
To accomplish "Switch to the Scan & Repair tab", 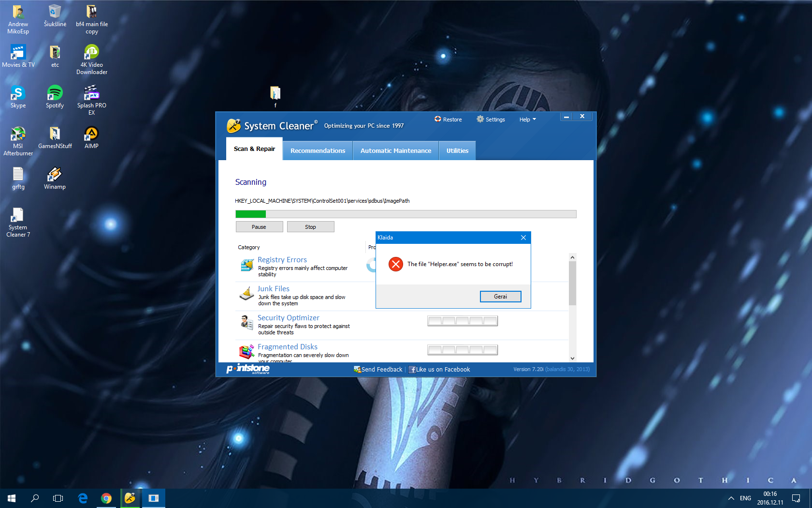I will 254,149.
